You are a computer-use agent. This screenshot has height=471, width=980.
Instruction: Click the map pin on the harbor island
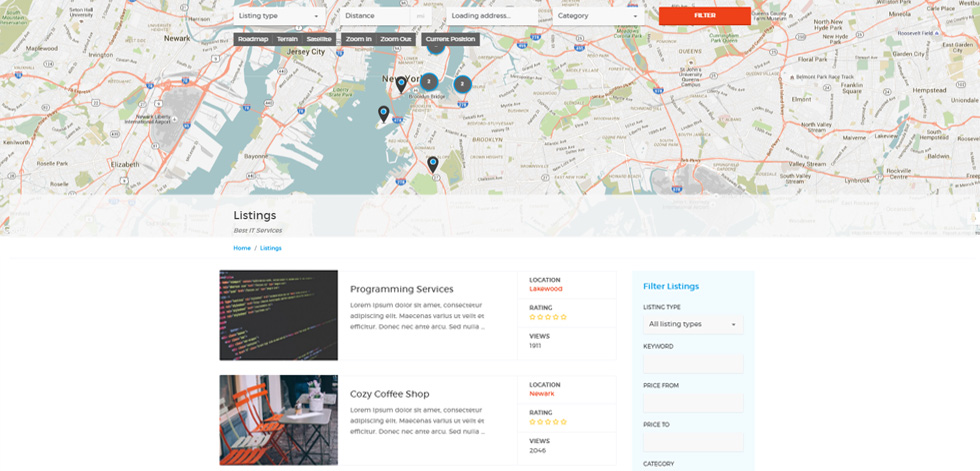(x=384, y=114)
